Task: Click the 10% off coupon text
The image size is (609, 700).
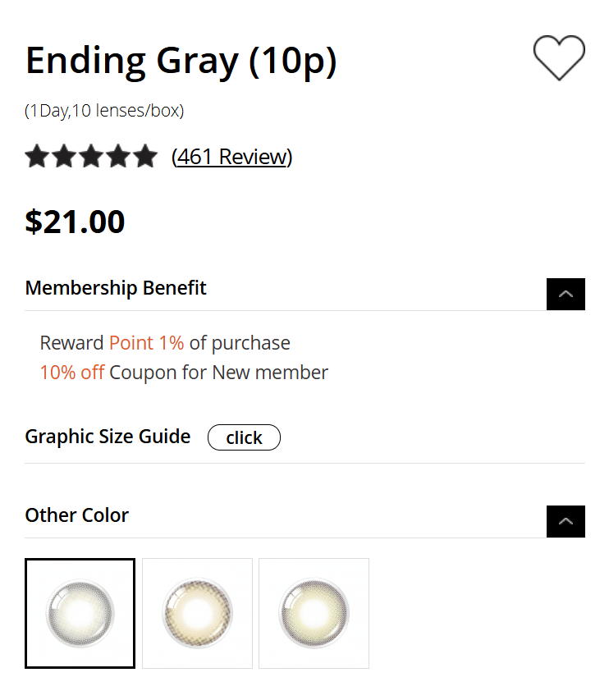Action: click(x=72, y=373)
